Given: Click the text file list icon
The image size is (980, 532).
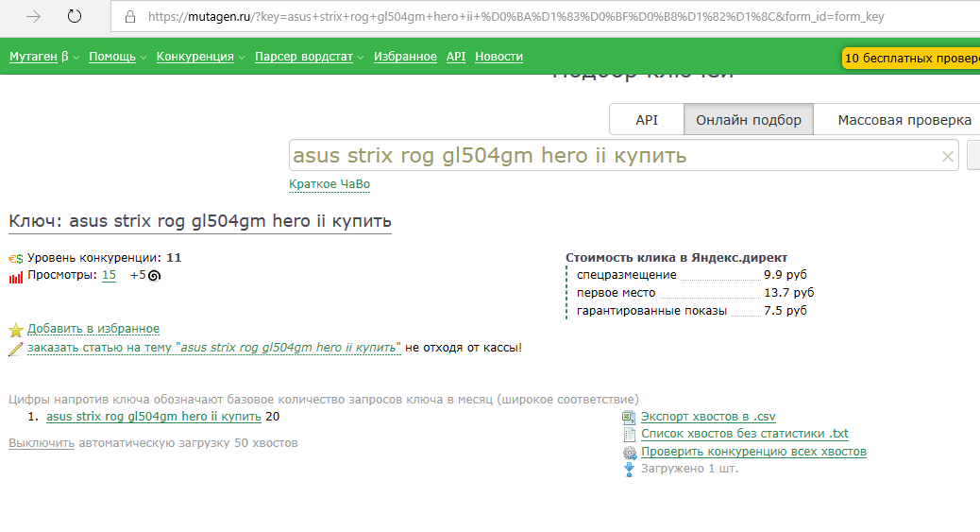Looking at the screenshot, I should (x=630, y=435).
